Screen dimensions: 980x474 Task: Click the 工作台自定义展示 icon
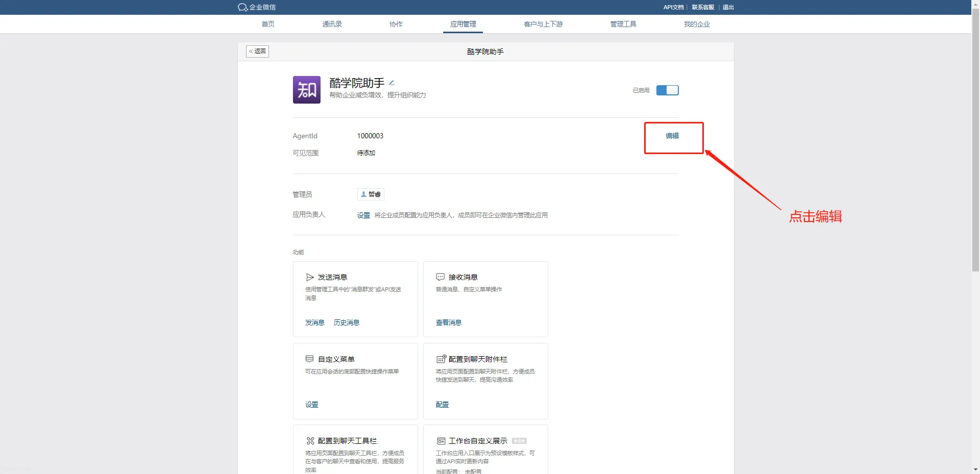pos(441,441)
